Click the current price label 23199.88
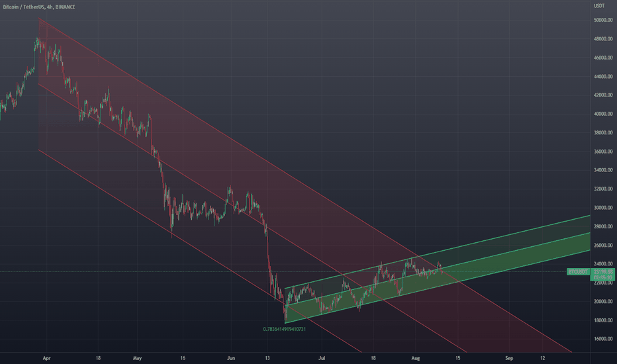This screenshot has height=364, width=617. [x=603, y=272]
